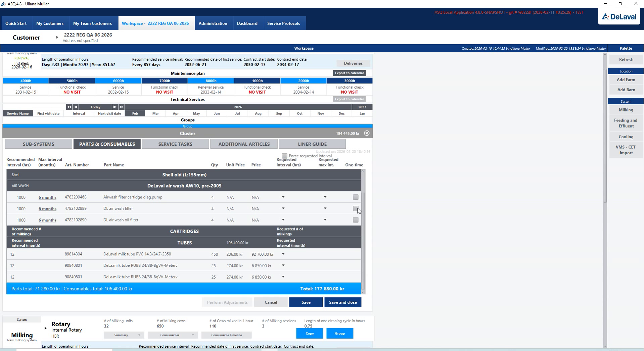Go to the Administration tab
The height and width of the screenshot is (351, 644).
pyautogui.click(x=213, y=23)
